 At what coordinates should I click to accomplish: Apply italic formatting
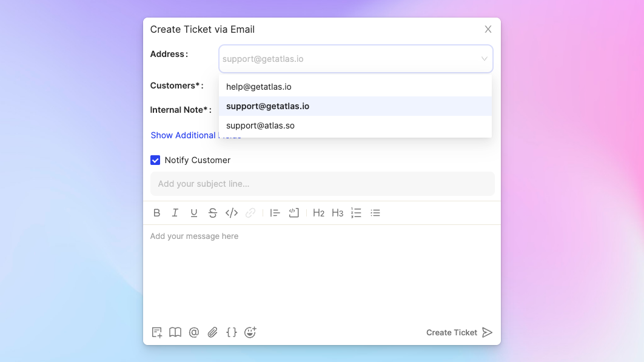pos(175,213)
